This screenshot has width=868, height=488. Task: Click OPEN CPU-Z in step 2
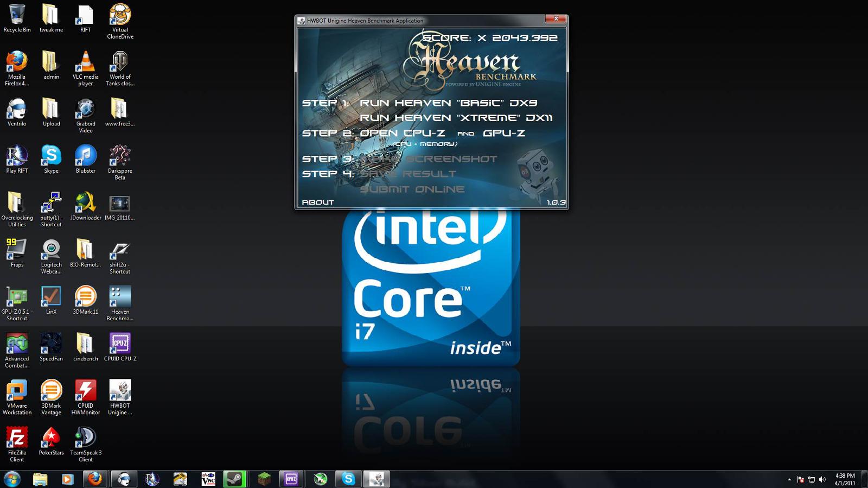pyautogui.click(x=402, y=133)
